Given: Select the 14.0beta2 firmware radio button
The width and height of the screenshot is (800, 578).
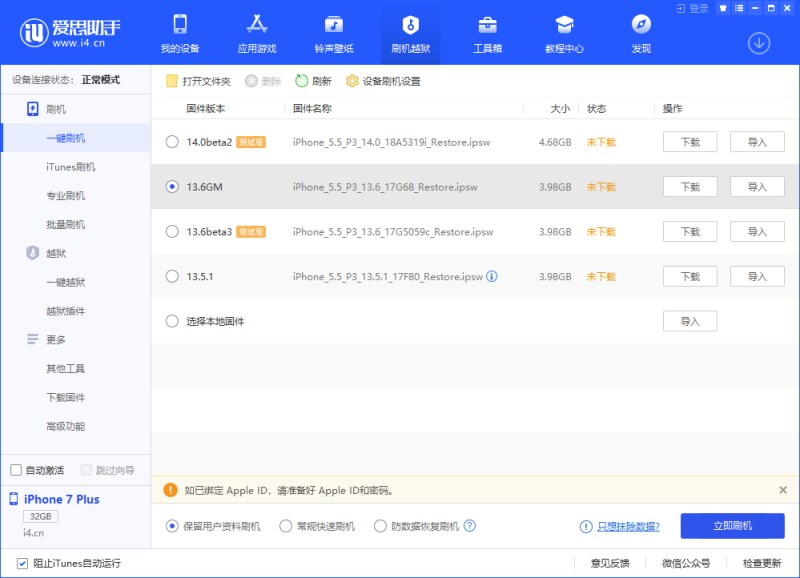Looking at the screenshot, I should [x=172, y=142].
